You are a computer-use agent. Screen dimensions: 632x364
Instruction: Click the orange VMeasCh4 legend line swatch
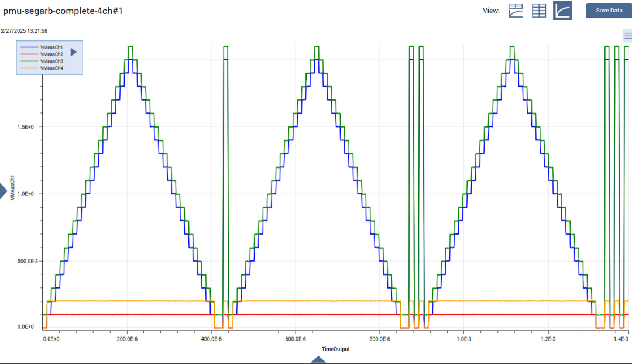29,68
